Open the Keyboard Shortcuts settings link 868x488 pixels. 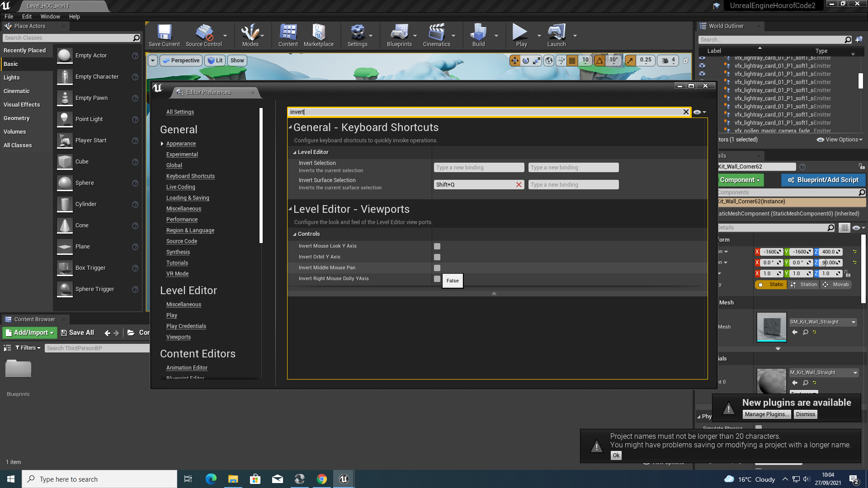(x=190, y=176)
